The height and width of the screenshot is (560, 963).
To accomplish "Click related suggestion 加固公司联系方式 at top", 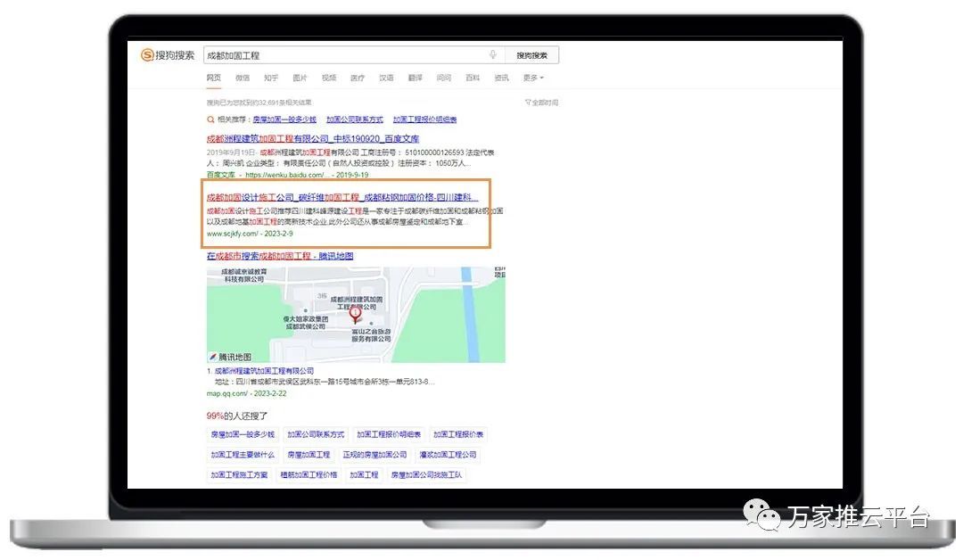I will click(x=354, y=119).
